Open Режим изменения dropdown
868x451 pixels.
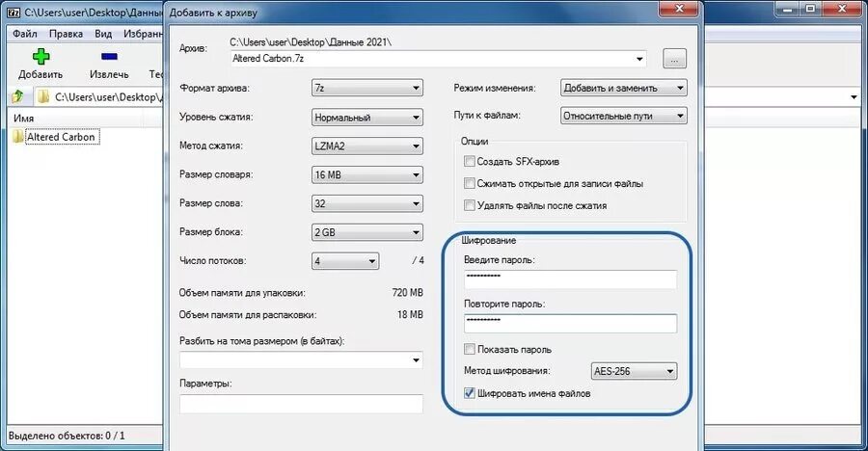point(624,88)
